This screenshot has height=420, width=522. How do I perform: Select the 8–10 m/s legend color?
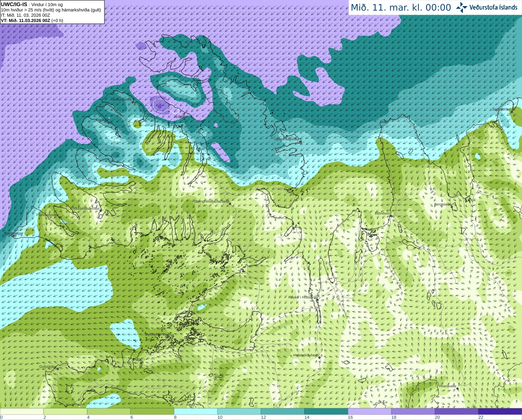coord(196,411)
